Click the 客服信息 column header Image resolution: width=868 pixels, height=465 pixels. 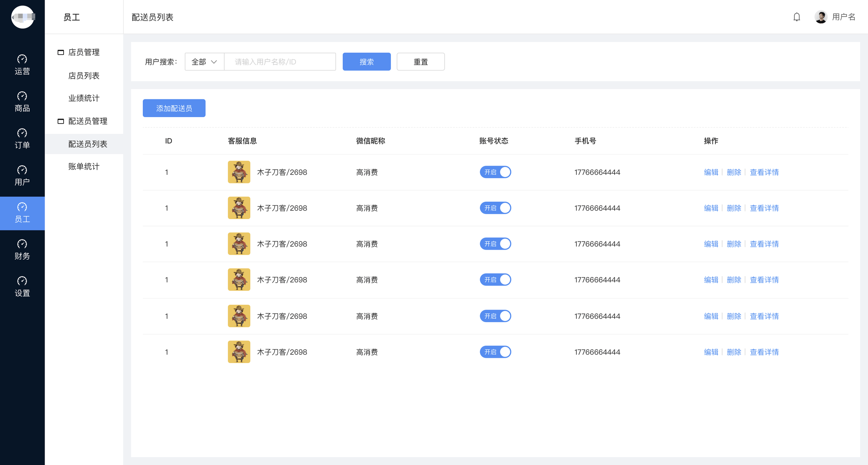(242, 141)
